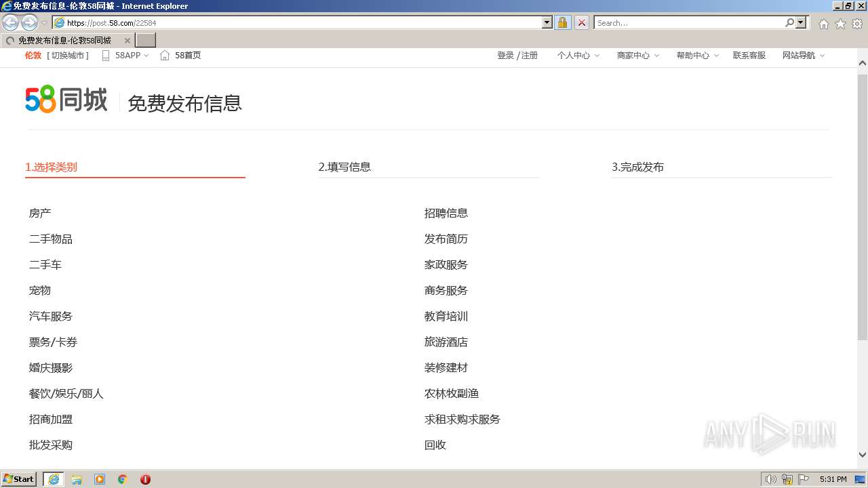The width and height of the screenshot is (868, 488).
Task: Open Windows Explorer folder in taskbar
Action: 77,479
